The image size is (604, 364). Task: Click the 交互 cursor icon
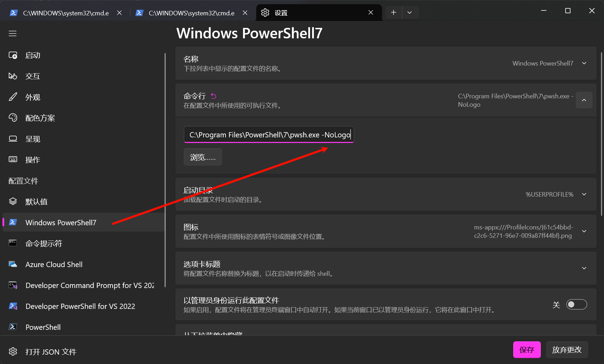click(13, 76)
